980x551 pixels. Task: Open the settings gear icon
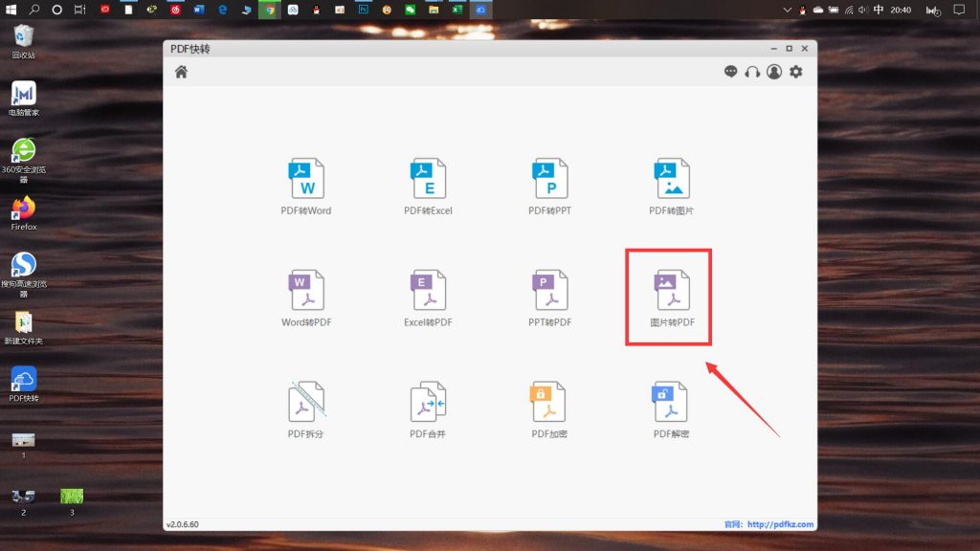[x=795, y=72]
